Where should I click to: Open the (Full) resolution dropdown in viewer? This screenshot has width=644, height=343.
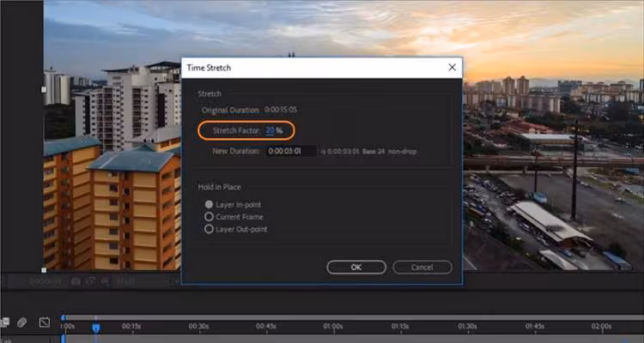click(128, 281)
